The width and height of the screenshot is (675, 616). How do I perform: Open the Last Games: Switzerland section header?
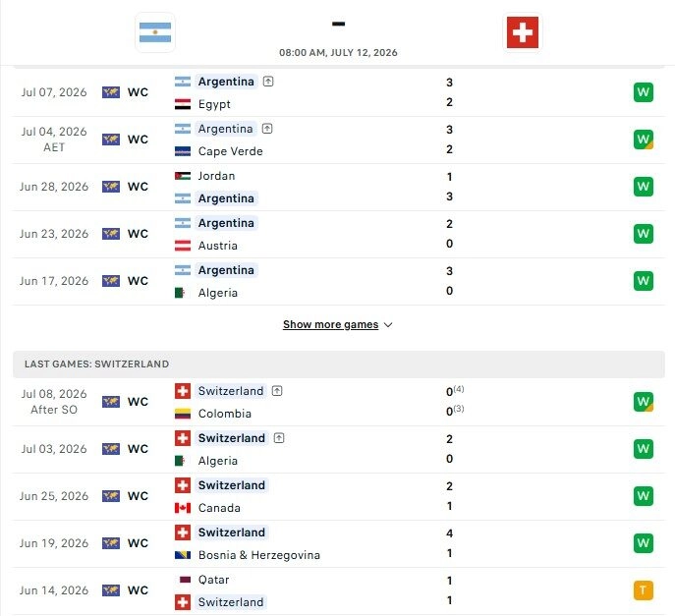[339, 364]
